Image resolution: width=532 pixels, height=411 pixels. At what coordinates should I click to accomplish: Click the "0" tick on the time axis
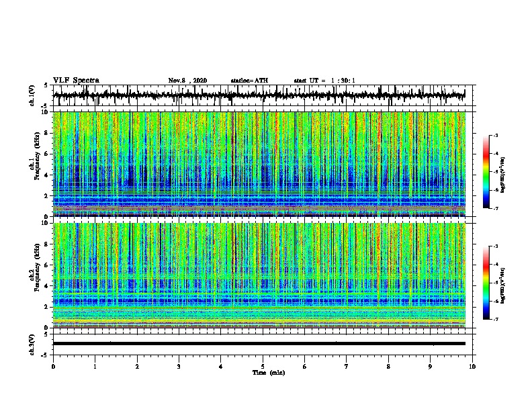pos(53,367)
